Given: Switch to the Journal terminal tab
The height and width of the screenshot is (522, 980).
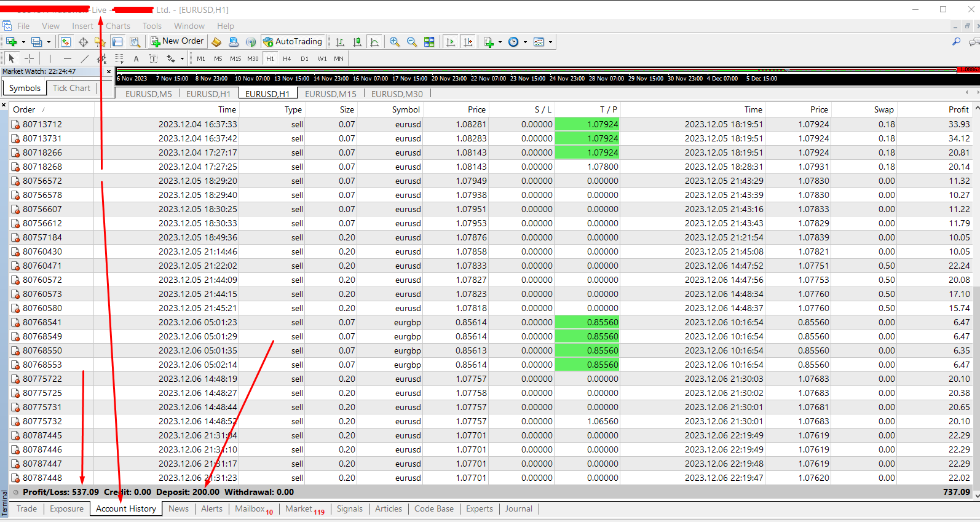Looking at the screenshot, I should click(x=518, y=508).
